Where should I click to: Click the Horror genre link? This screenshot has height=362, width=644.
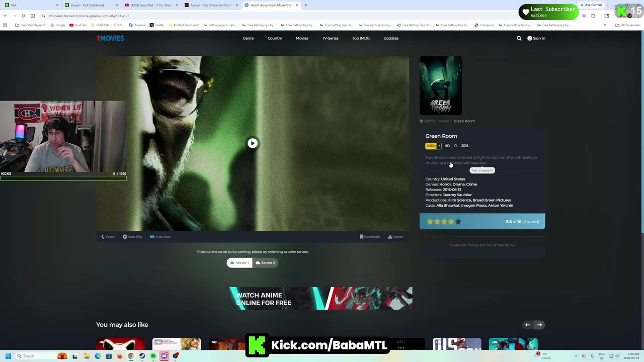(445, 185)
